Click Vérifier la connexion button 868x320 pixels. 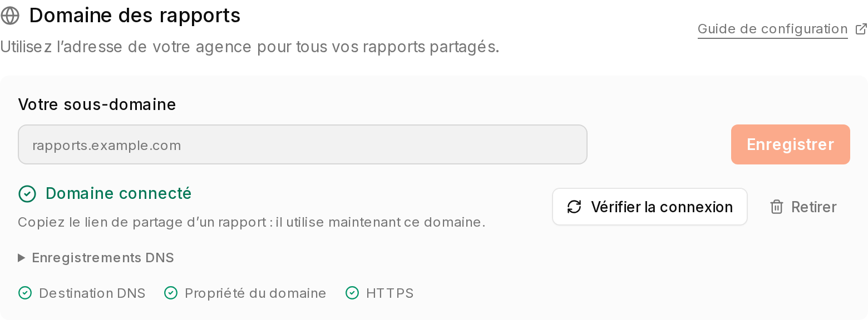coord(650,207)
